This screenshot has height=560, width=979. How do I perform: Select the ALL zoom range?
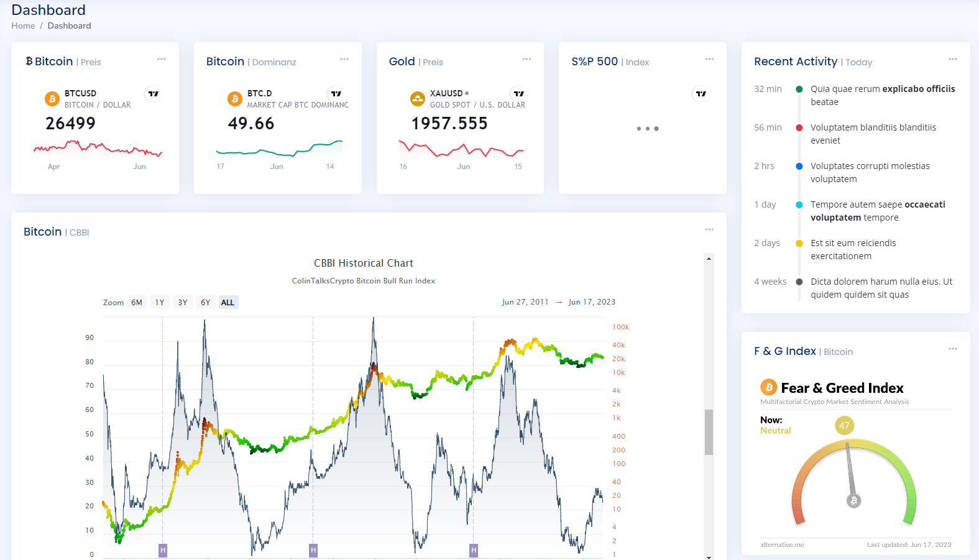[228, 303]
